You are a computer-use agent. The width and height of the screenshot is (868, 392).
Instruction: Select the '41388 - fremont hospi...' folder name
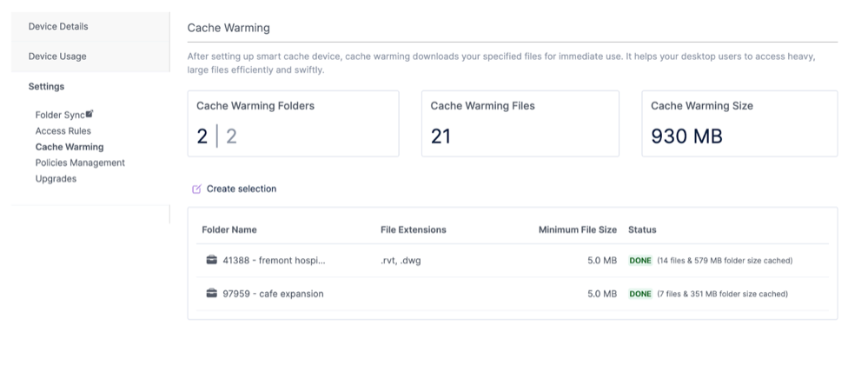coord(274,260)
